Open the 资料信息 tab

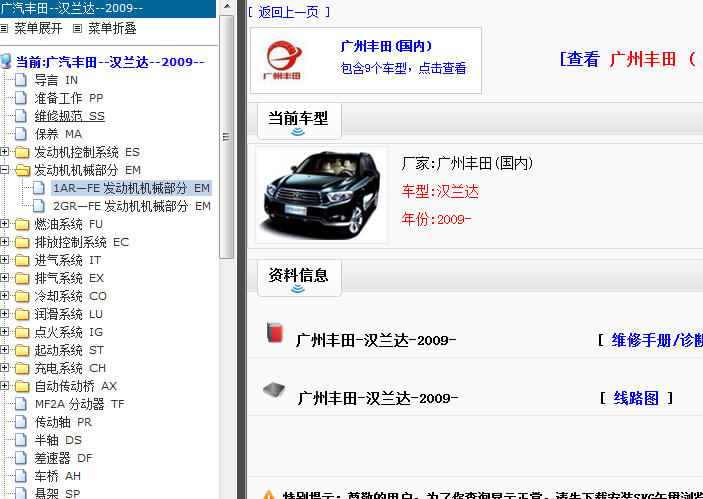coord(299,278)
